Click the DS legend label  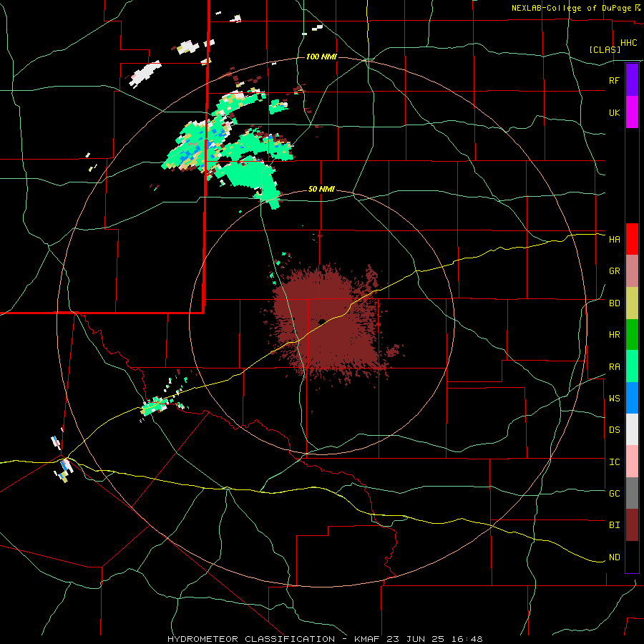point(614,430)
